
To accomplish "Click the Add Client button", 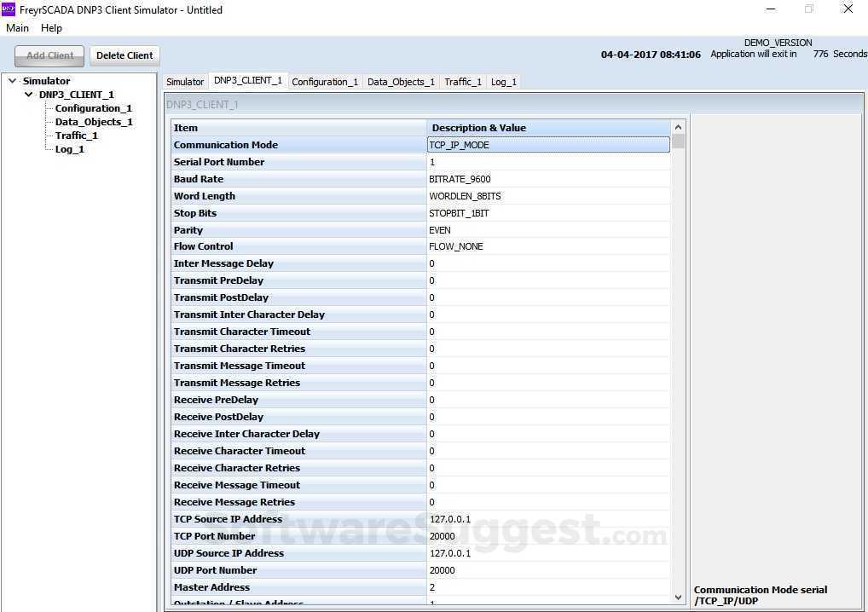I will tap(49, 55).
